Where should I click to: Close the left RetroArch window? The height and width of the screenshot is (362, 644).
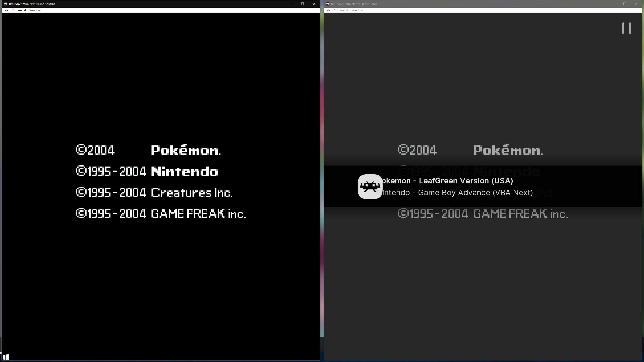314,4
